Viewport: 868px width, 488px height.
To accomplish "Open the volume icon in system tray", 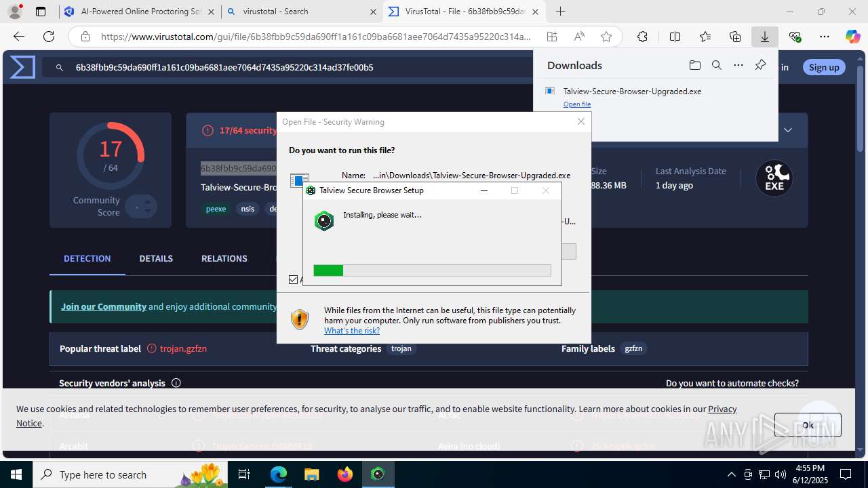I will tap(781, 474).
